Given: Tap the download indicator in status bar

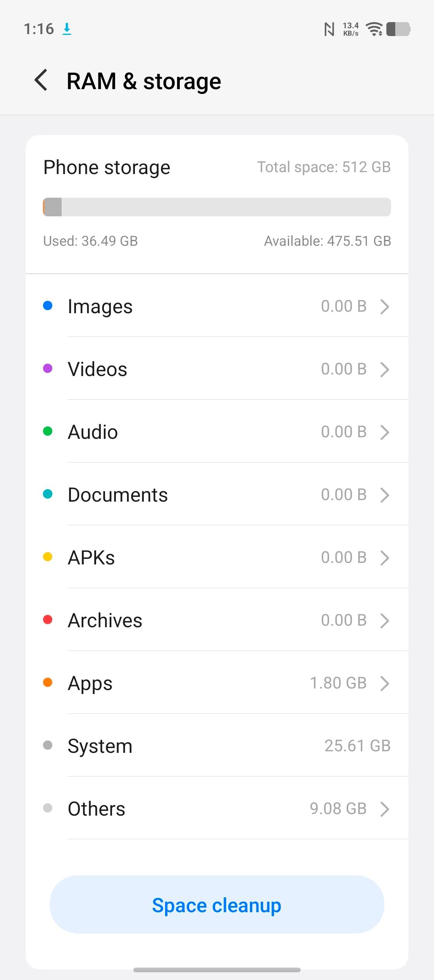Looking at the screenshot, I should tap(67, 29).
